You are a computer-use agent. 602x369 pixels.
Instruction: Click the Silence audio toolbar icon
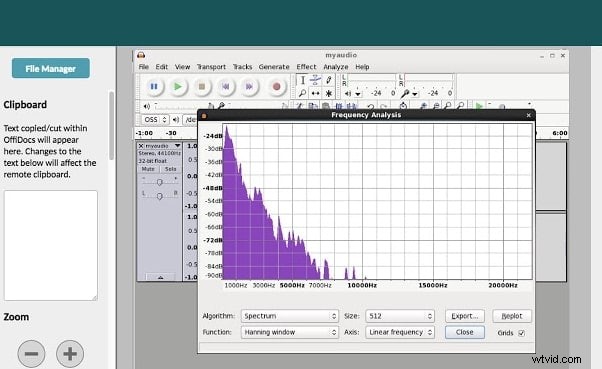(x=351, y=106)
